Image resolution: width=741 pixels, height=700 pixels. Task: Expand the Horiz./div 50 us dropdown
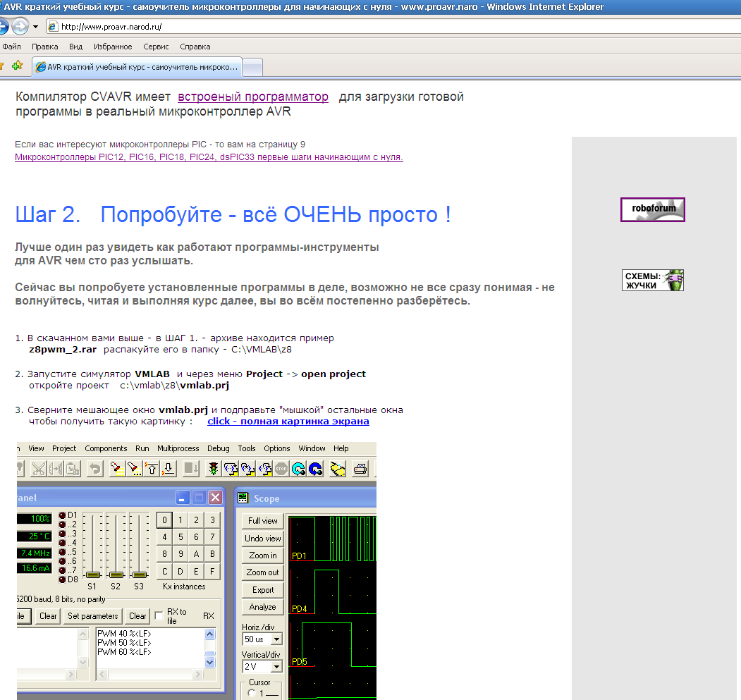[276, 639]
